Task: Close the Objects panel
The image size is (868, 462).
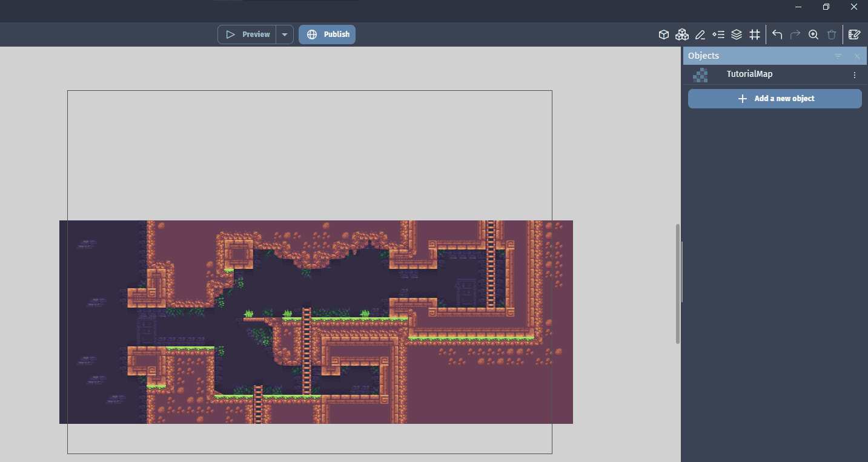Action: pyautogui.click(x=857, y=56)
